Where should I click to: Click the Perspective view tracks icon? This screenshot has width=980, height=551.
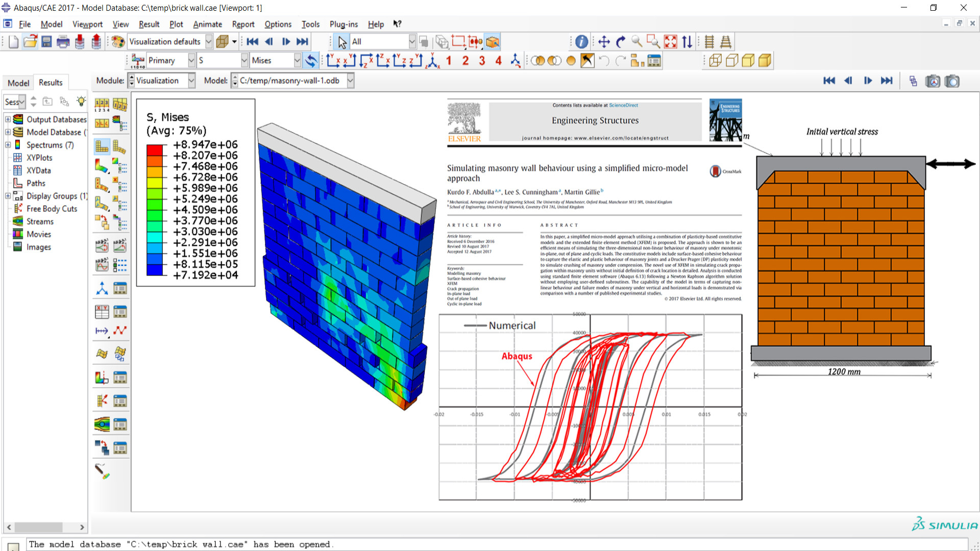click(726, 42)
